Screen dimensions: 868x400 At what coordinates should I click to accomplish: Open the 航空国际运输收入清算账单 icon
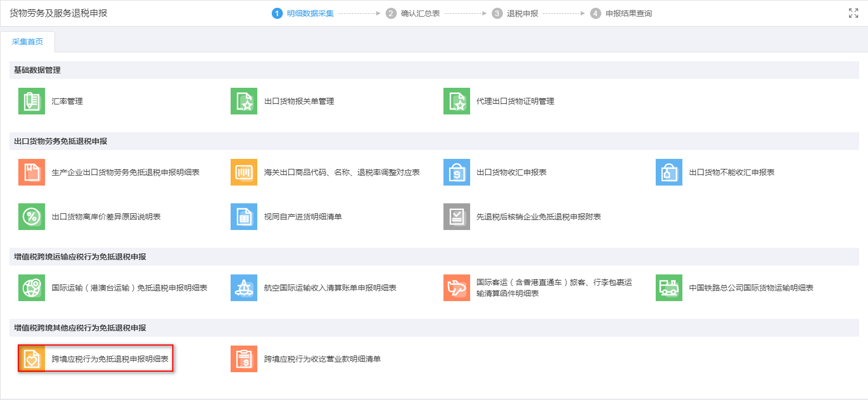(x=244, y=288)
